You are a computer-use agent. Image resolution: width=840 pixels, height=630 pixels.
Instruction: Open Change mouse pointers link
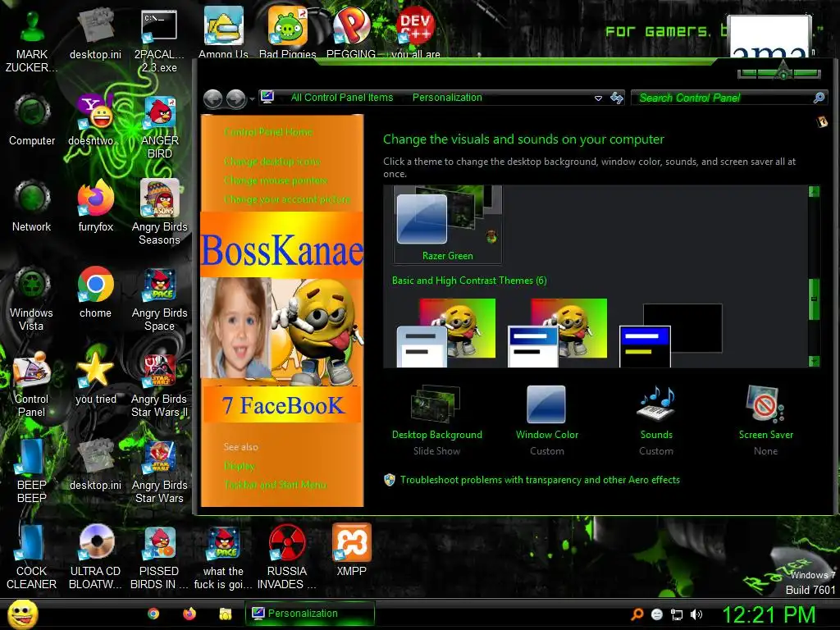(x=276, y=180)
